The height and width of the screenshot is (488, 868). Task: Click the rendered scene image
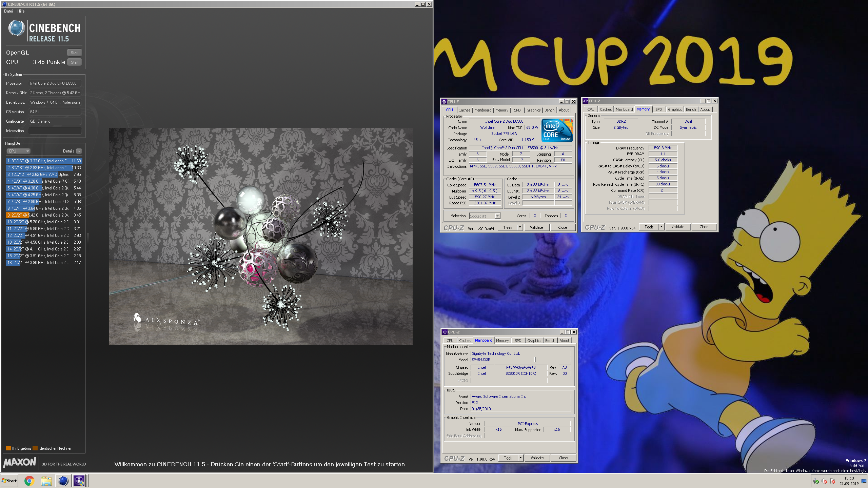(260, 236)
